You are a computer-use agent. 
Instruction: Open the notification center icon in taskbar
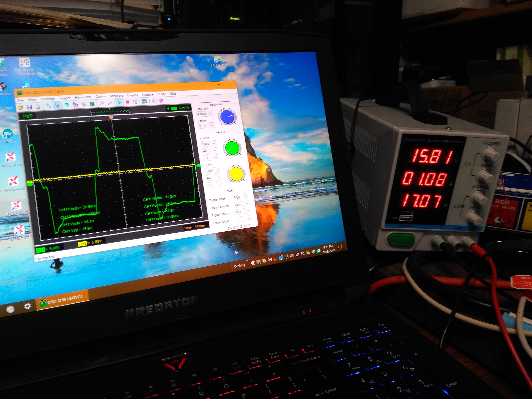click(340, 247)
